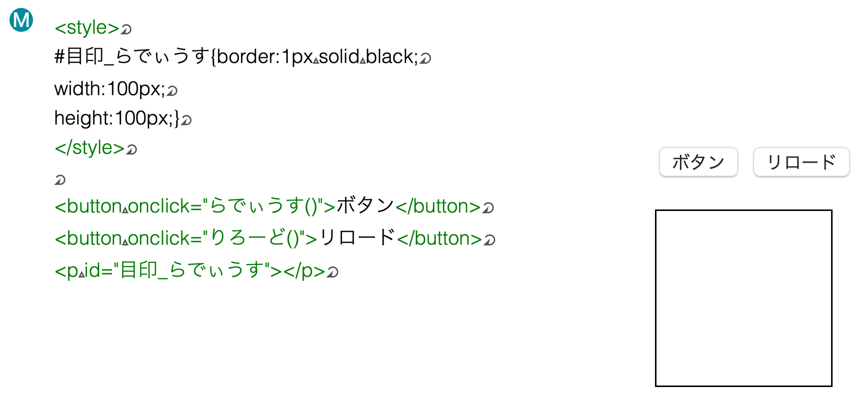This screenshot has width=868, height=399.
Task: Click the round M avatar icon
Action: click(x=21, y=20)
